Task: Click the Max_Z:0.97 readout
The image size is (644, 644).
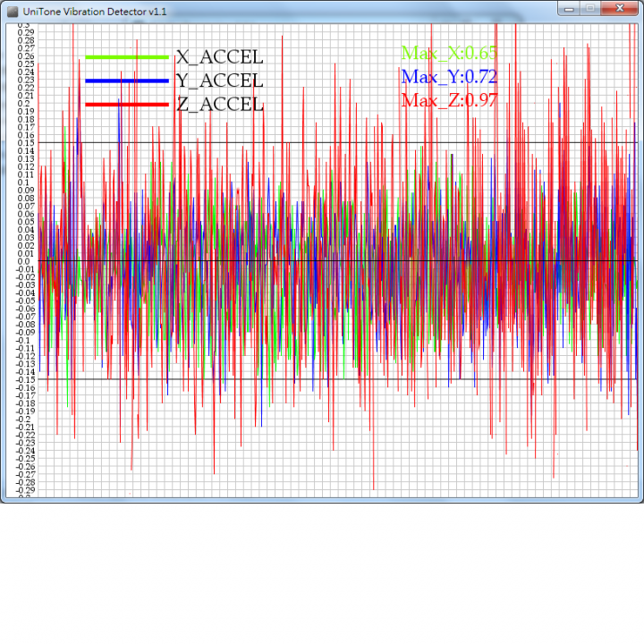Action: (450, 100)
